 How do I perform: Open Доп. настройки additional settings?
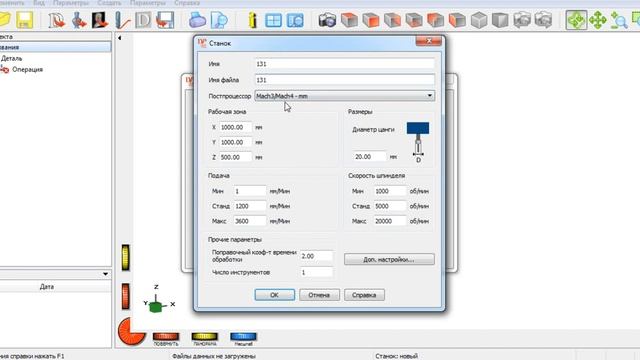point(389,259)
